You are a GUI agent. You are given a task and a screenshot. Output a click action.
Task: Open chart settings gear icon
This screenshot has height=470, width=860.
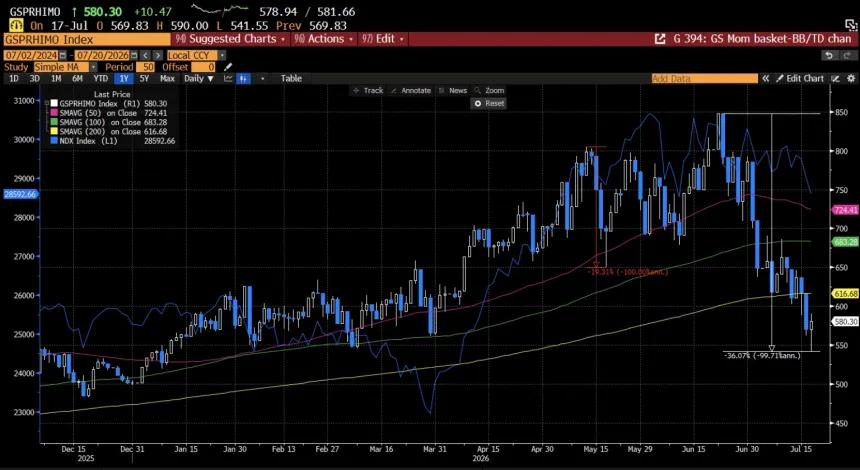point(851,78)
